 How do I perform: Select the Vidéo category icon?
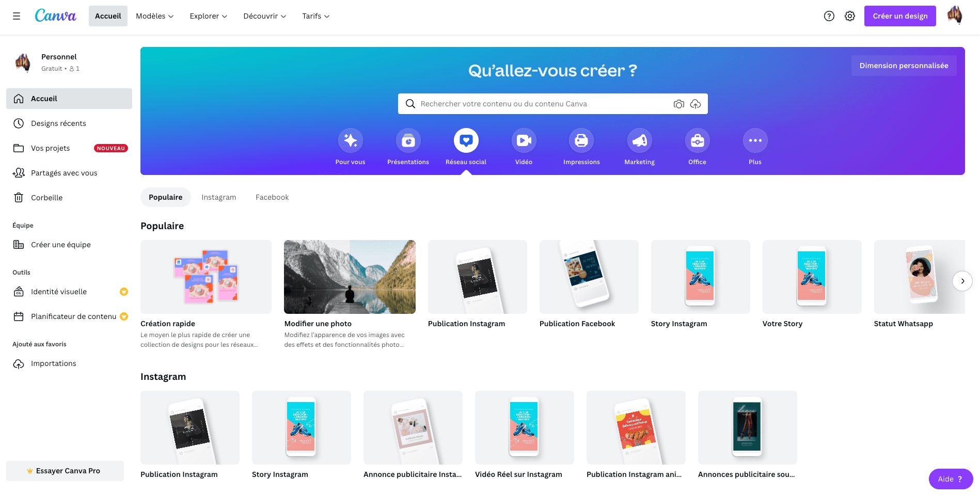(x=524, y=140)
